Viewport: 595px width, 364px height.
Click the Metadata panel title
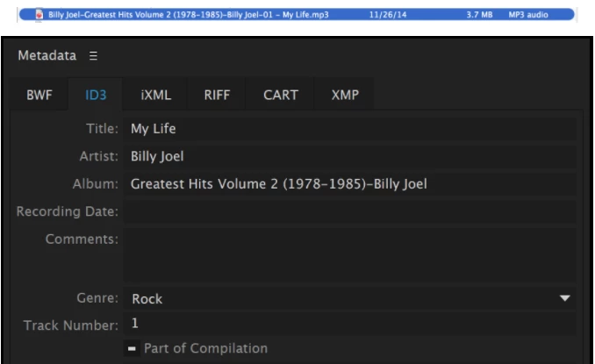pos(47,56)
